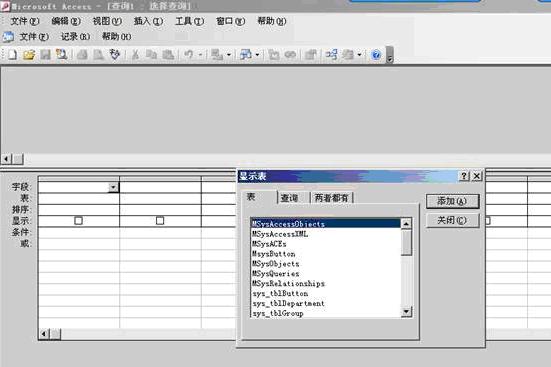Click the Relationships toolbar icon

[331, 54]
